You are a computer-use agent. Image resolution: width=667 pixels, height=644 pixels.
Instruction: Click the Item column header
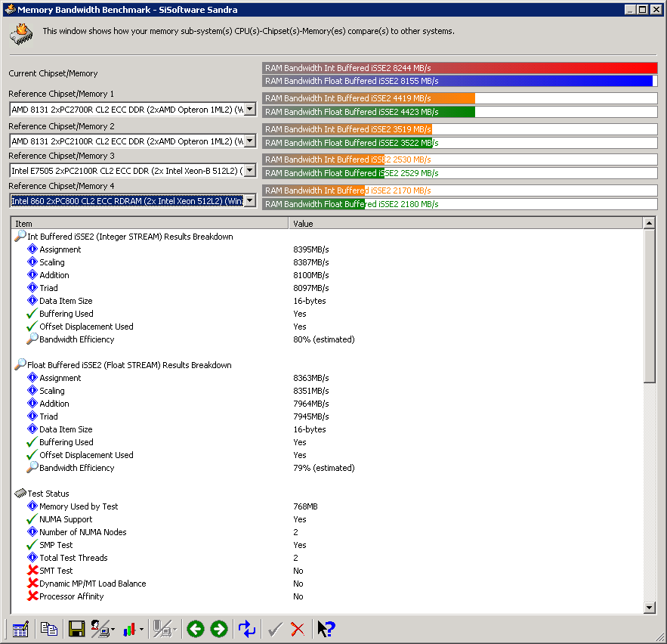150,224
